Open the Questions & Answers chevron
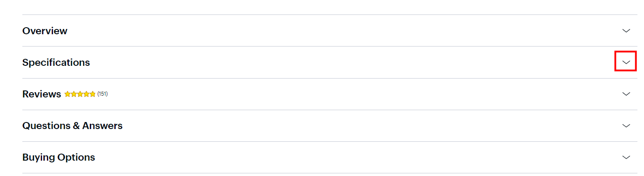The height and width of the screenshot is (176, 644). pyautogui.click(x=626, y=126)
